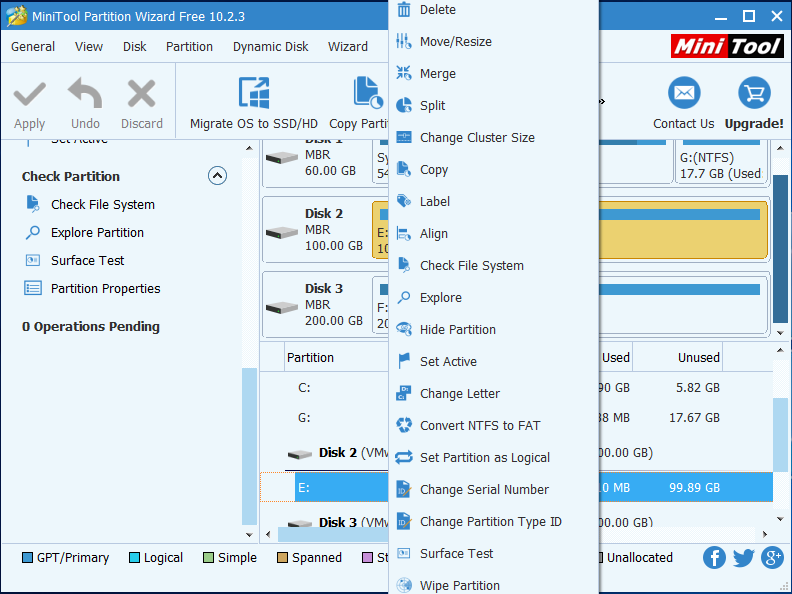Click the sidebar scroll down arrow
The height and width of the screenshot is (594, 792).
pyautogui.click(x=249, y=534)
